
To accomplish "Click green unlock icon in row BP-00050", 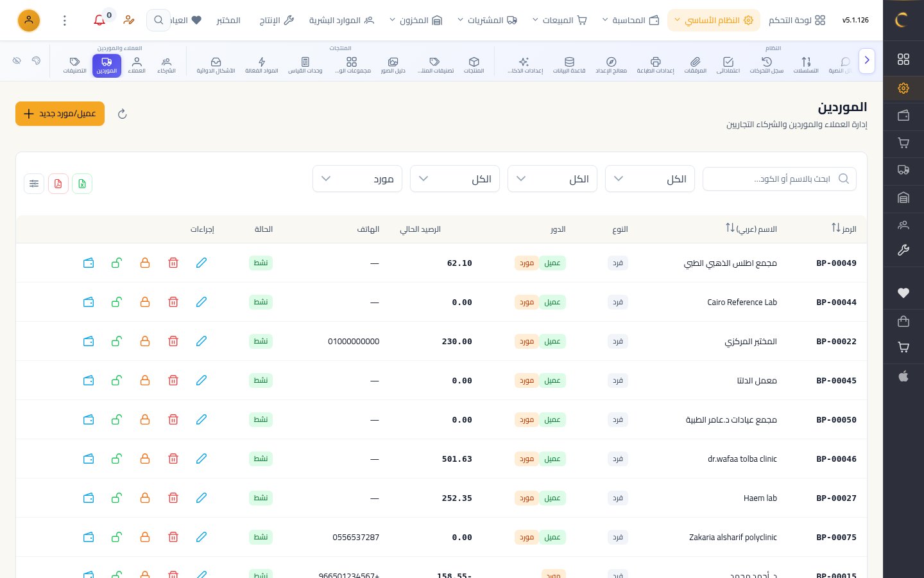I will pyautogui.click(x=117, y=419).
